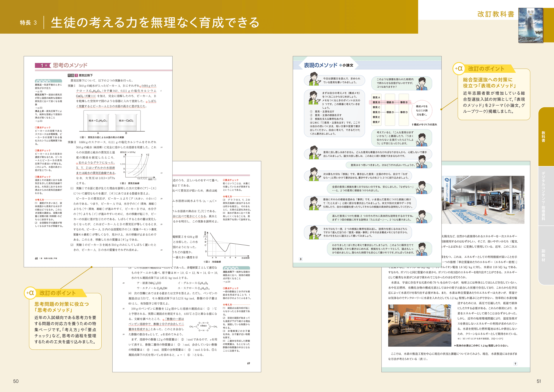Screen dimensions: 554x392
Task: Click the 1章 chapter badge
Action: [43, 65]
